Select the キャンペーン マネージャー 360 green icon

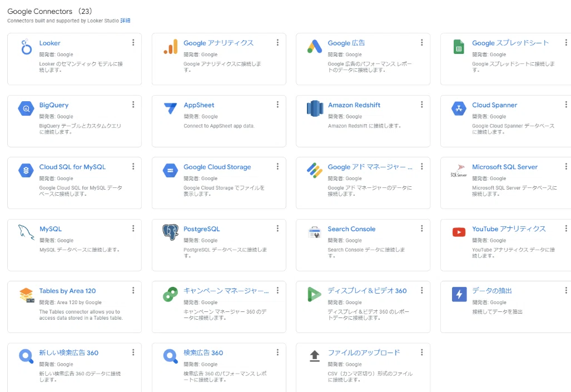tap(171, 294)
